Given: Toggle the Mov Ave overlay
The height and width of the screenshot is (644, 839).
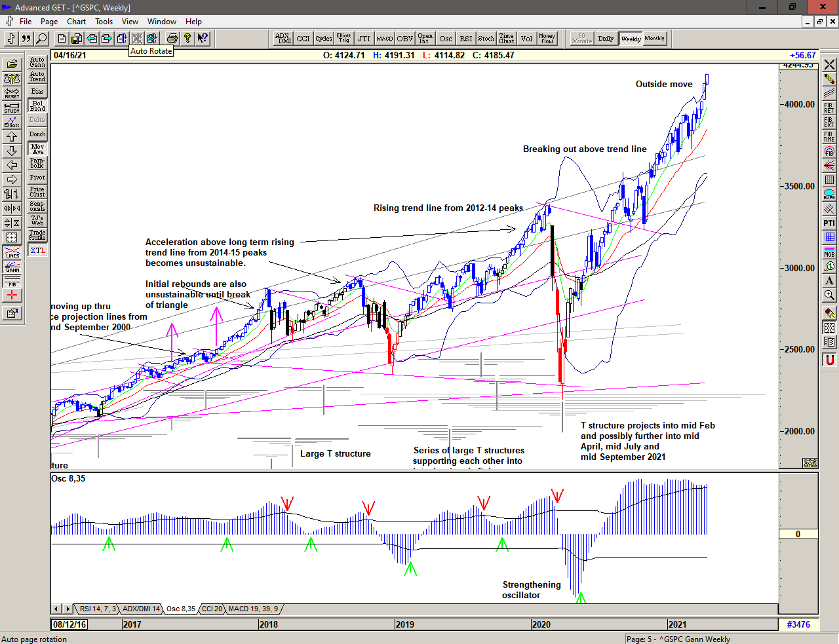Looking at the screenshot, I should pos(37,149).
